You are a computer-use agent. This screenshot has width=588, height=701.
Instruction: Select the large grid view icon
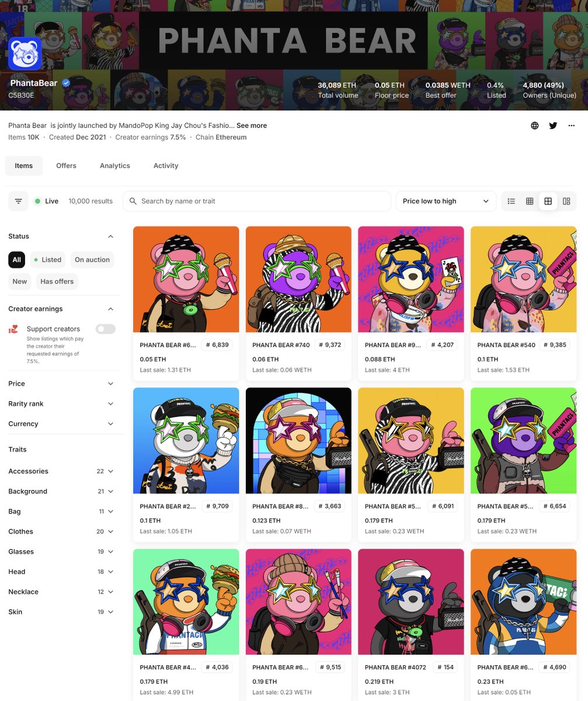pos(548,201)
